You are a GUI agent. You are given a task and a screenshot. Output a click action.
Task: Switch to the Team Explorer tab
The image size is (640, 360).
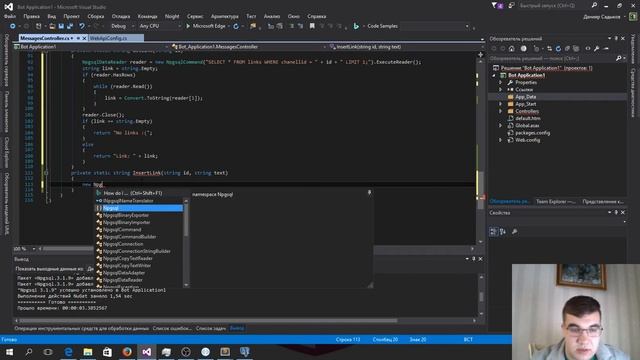556,201
